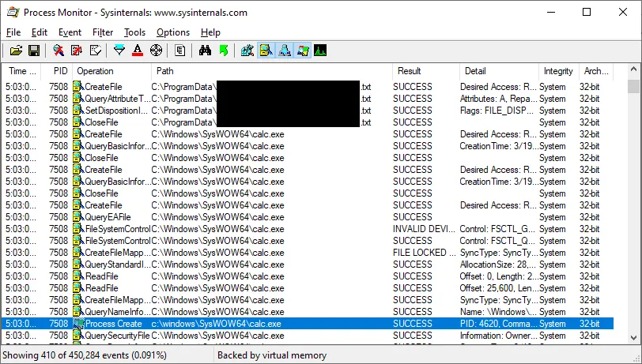The width and height of the screenshot is (642, 364).
Task: Toggle Show Profiling Events graph icon
Action: point(320,51)
